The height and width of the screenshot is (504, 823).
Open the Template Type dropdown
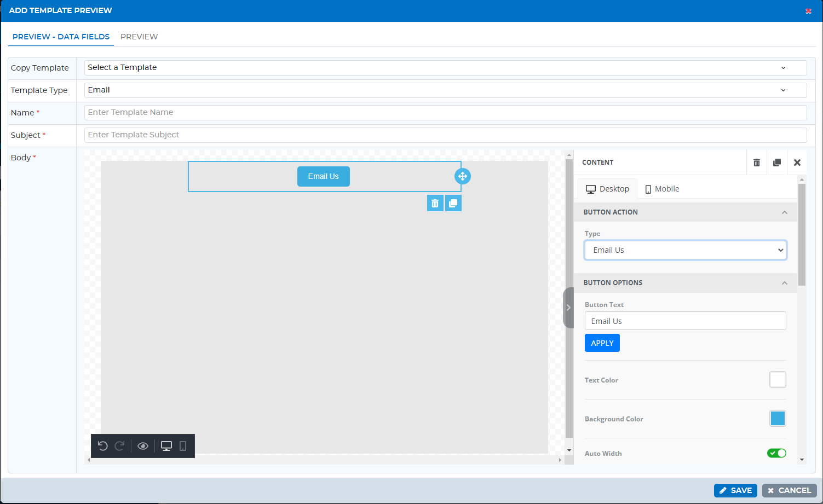click(x=446, y=90)
